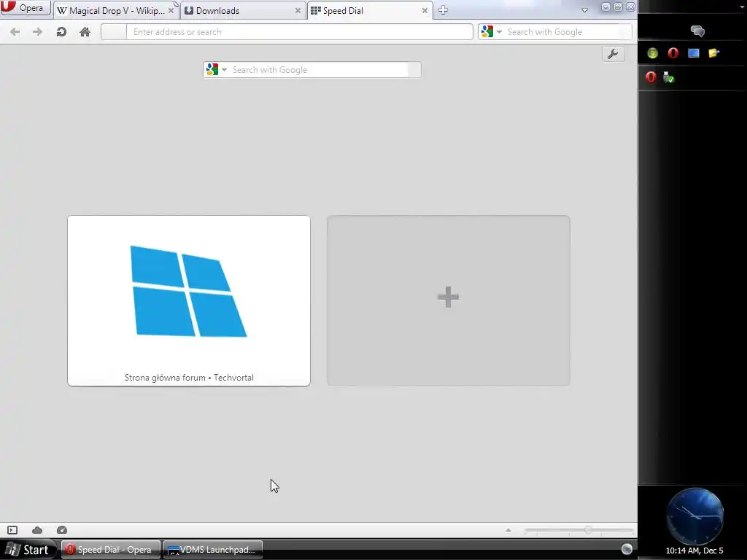747x560 pixels.
Task: Go forward with the right arrow
Action: 38,32
